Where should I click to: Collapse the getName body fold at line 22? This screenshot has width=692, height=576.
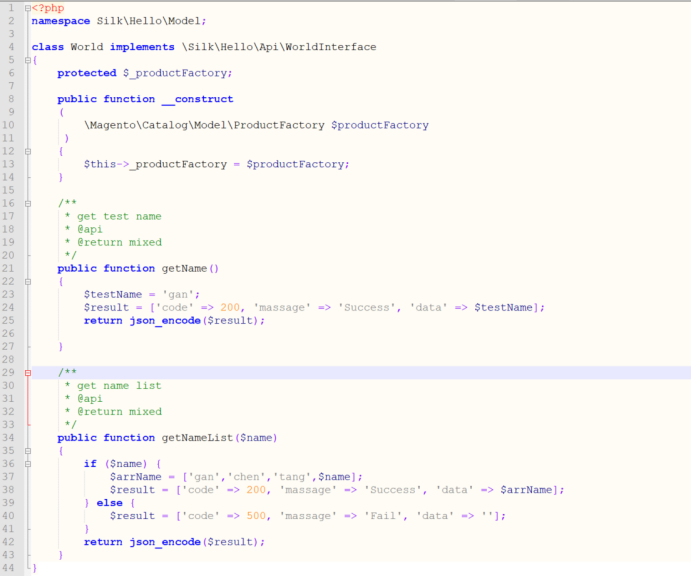click(x=28, y=282)
